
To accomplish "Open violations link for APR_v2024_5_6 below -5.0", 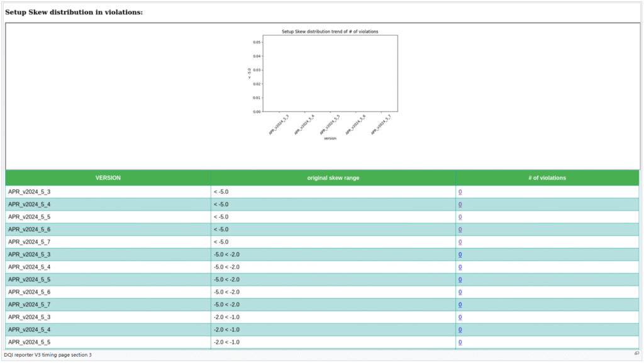I will coord(460,230).
